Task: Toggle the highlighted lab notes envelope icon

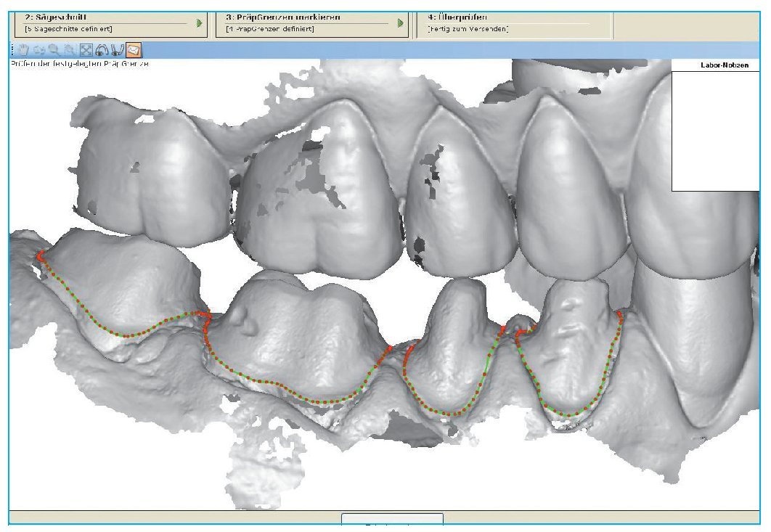Action: pos(134,51)
